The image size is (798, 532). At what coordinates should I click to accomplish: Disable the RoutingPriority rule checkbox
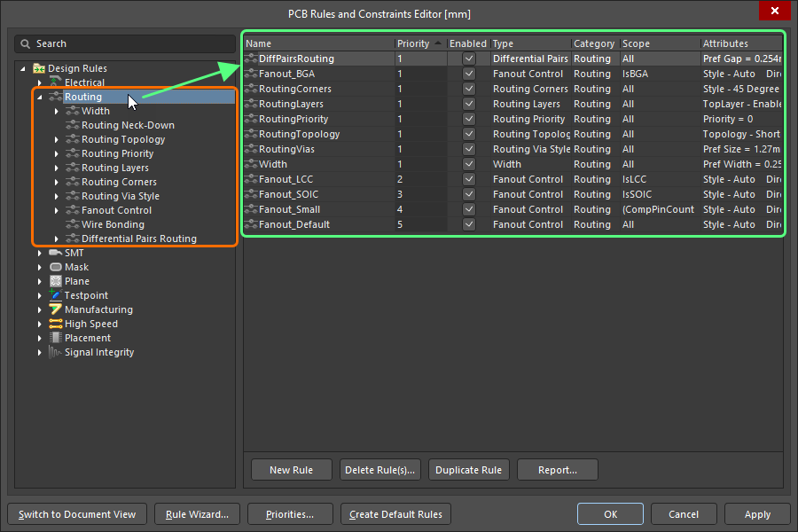(469, 119)
